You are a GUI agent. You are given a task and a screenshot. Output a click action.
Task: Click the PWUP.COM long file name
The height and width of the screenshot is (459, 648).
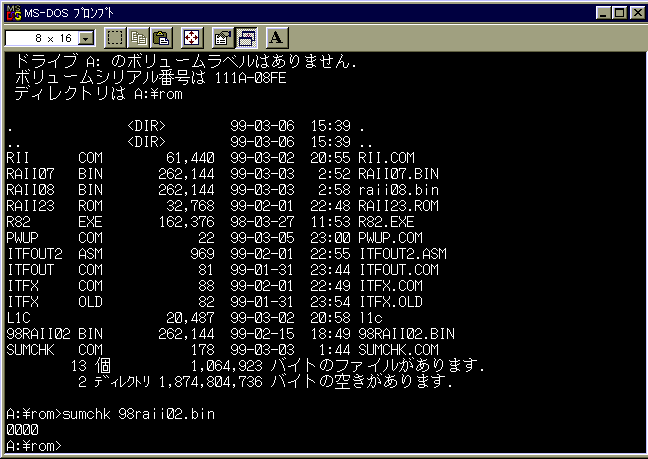[390, 238]
